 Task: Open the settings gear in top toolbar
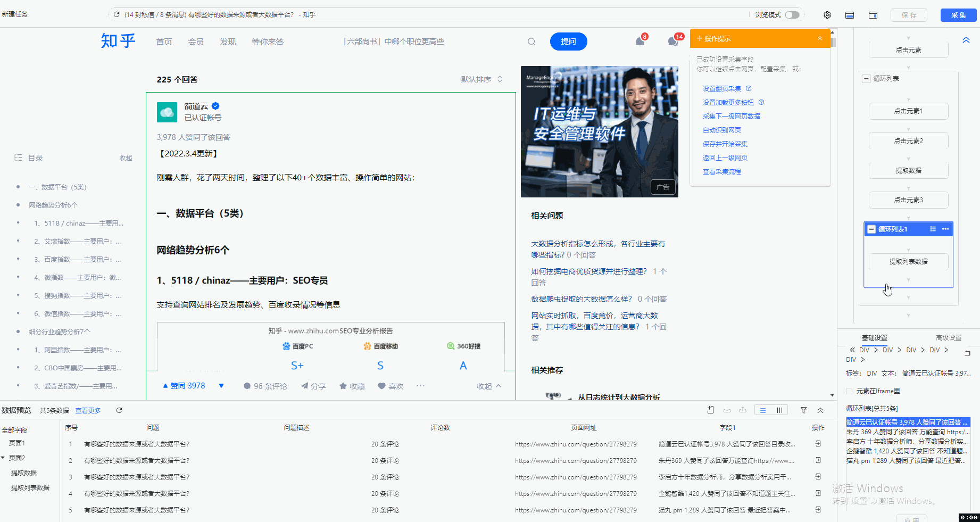(x=827, y=15)
